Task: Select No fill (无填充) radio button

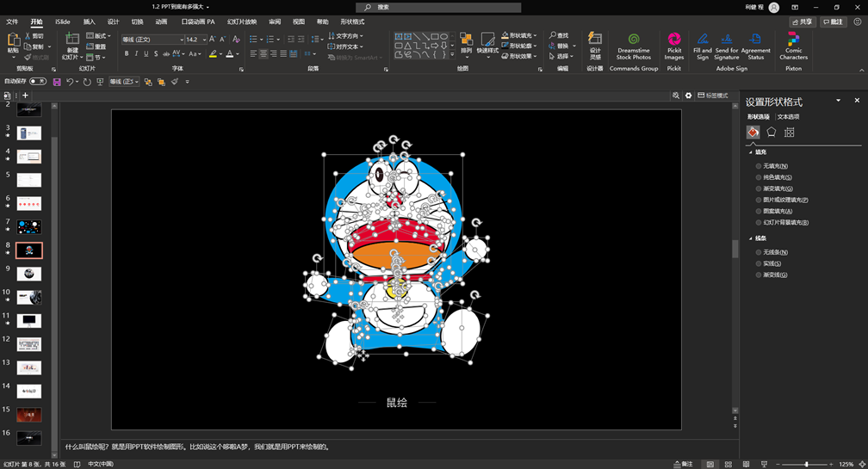Action: pos(759,166)
